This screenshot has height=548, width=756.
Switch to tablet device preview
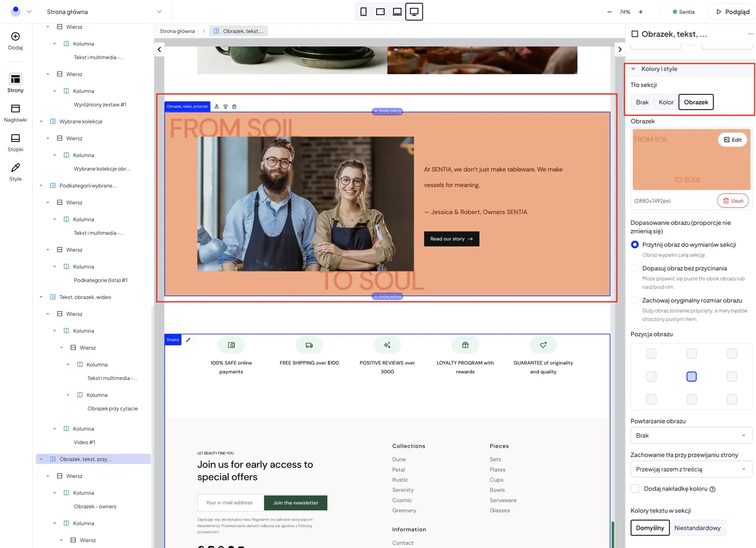point(380,12)
